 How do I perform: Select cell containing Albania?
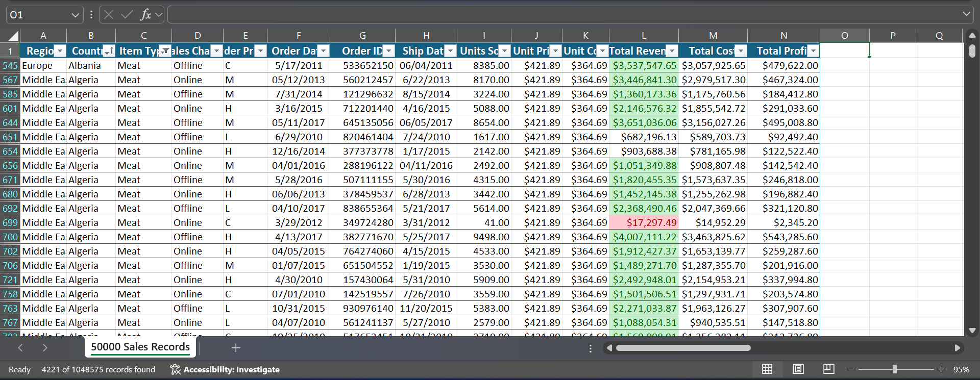point(91,66)
